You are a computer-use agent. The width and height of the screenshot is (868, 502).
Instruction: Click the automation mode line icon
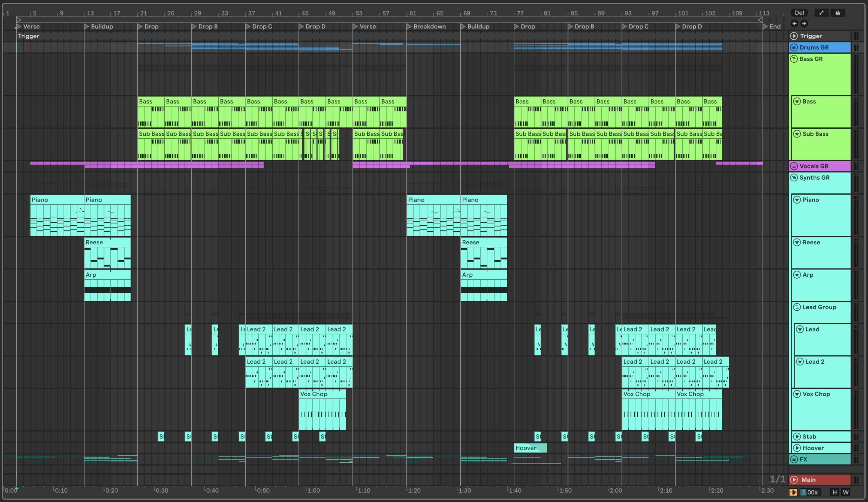coord(821,13)
